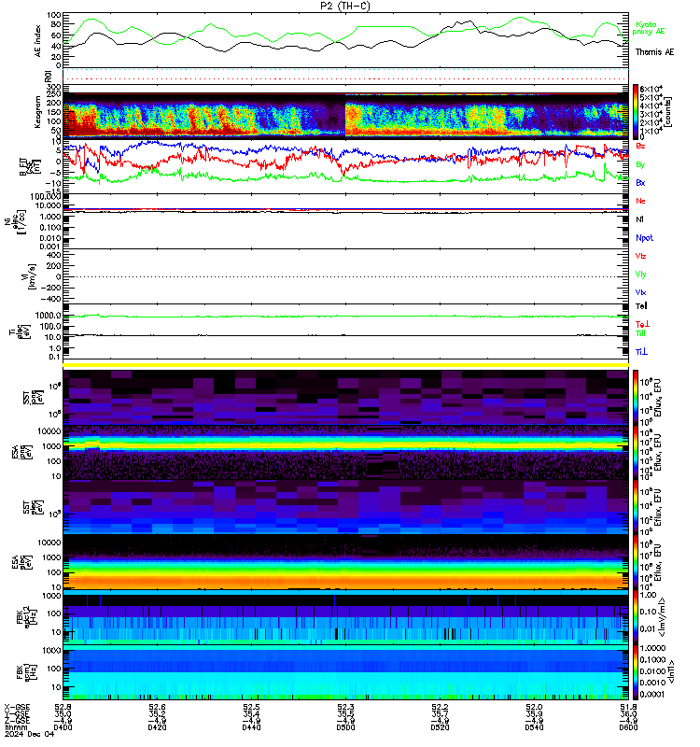
Task: Click the red Ne legend label
Action: [640, 201]
